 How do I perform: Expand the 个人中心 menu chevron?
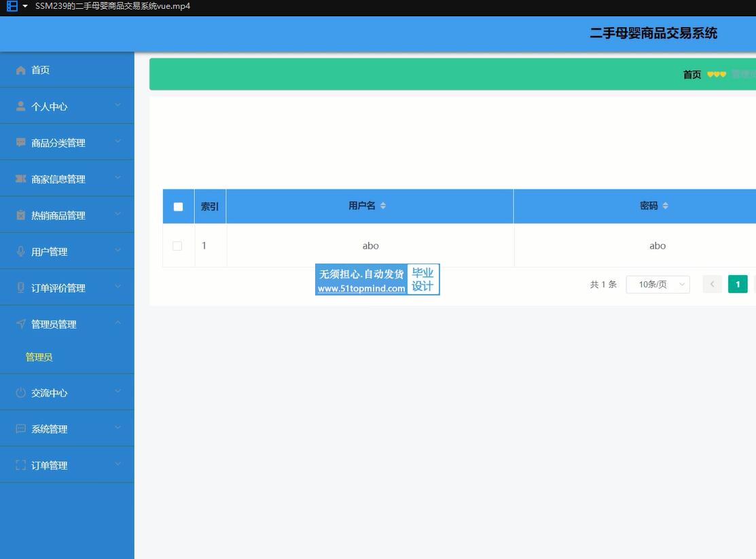point(118,105)
